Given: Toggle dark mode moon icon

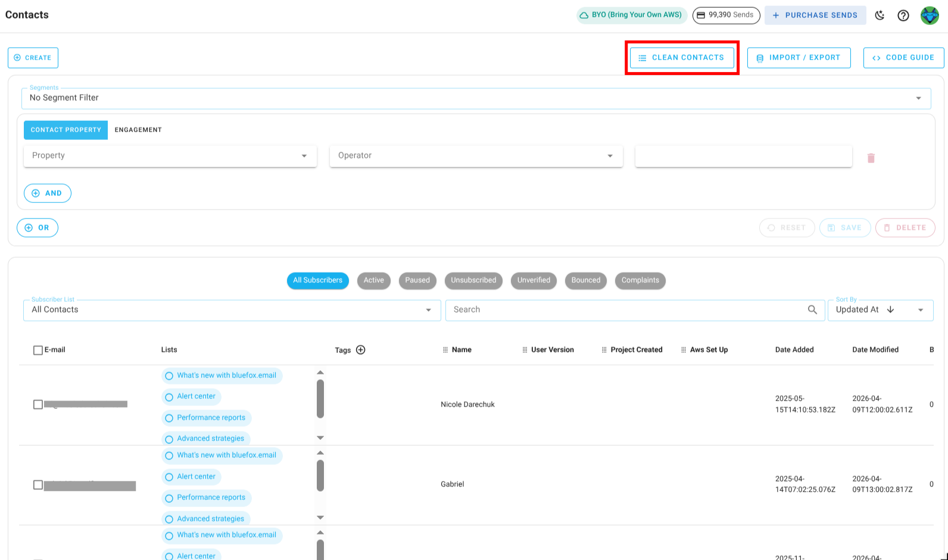Looking at the screenshot, I should point(880,15).
